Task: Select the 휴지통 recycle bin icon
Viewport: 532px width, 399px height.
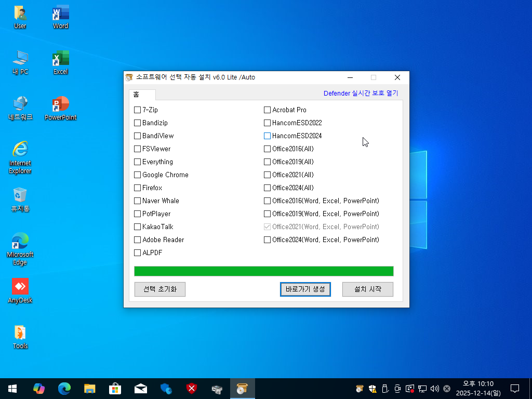Action: tap(20, 199)
